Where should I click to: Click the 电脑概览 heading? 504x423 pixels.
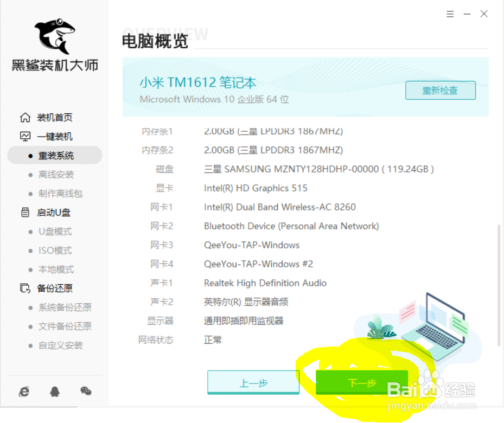(x=155, y=41)
